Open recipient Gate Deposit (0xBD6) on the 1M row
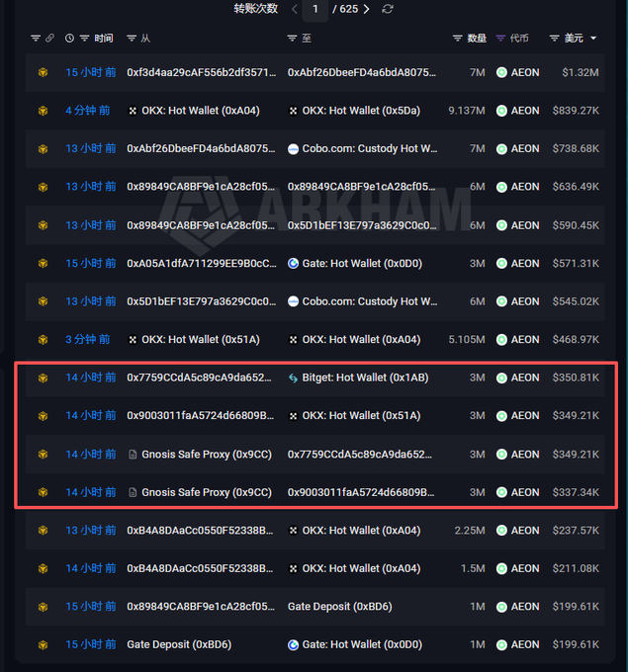Screen dimensions: 628x672 340,607
